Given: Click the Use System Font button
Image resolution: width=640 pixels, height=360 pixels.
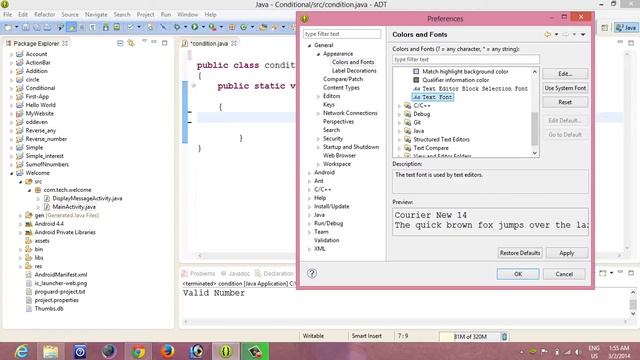Looking at the screenshot, I should pyautogui.click(x=565, y=88).
